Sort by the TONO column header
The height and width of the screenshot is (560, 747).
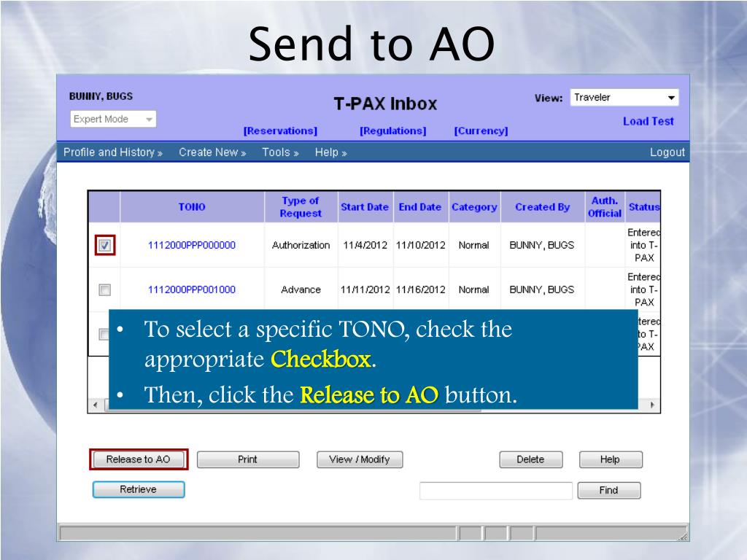[192, 207]
